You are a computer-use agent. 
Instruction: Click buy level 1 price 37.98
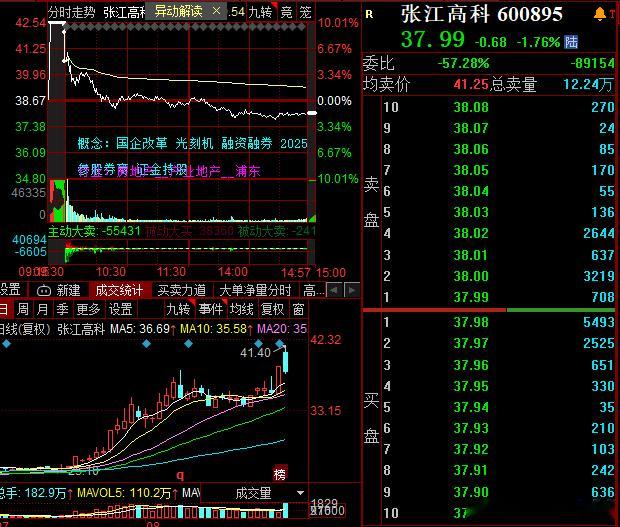[x=471, y=322]
